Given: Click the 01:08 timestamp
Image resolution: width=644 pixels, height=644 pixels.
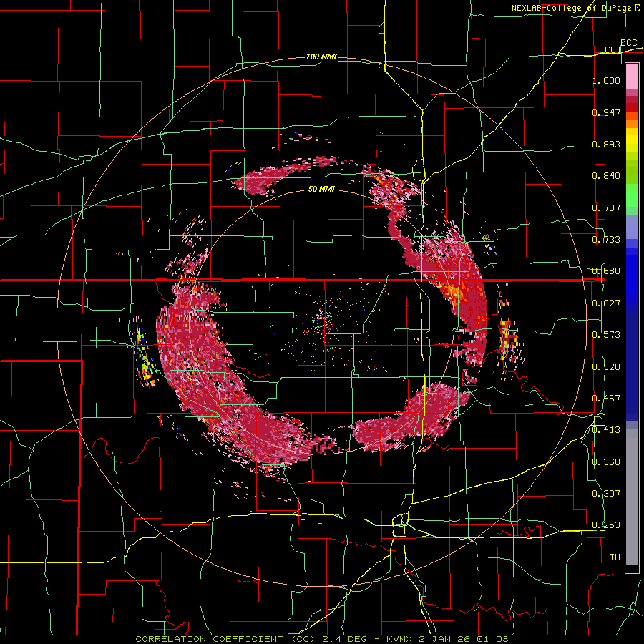Looking at the screenshot, I should coord(492,639).
